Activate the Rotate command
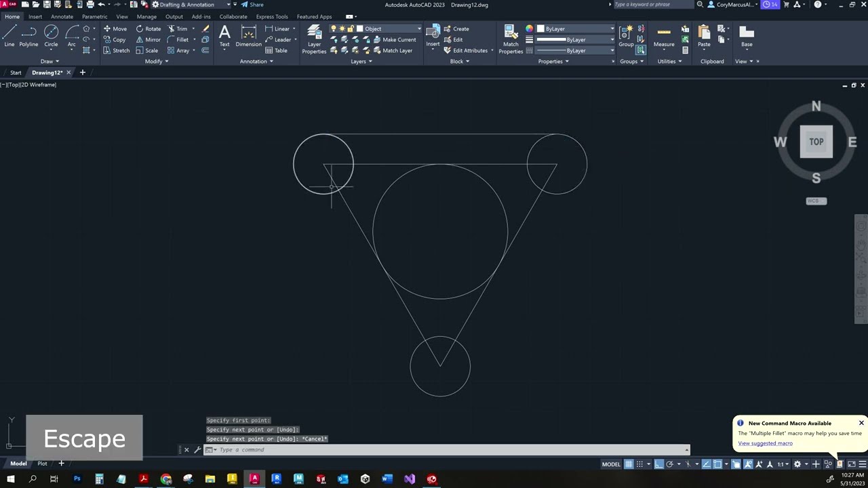The image size is (868, 488). pyautogui.click(x=149, y=28)
